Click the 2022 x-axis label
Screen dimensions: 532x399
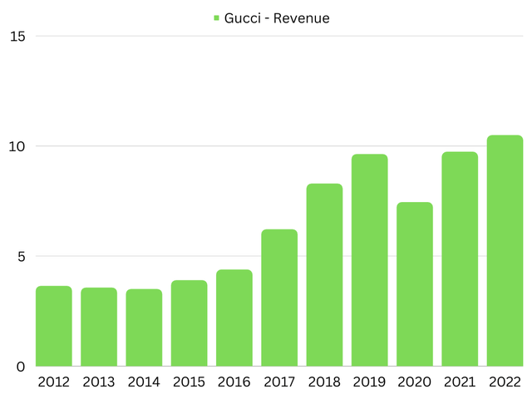(505, 382)
